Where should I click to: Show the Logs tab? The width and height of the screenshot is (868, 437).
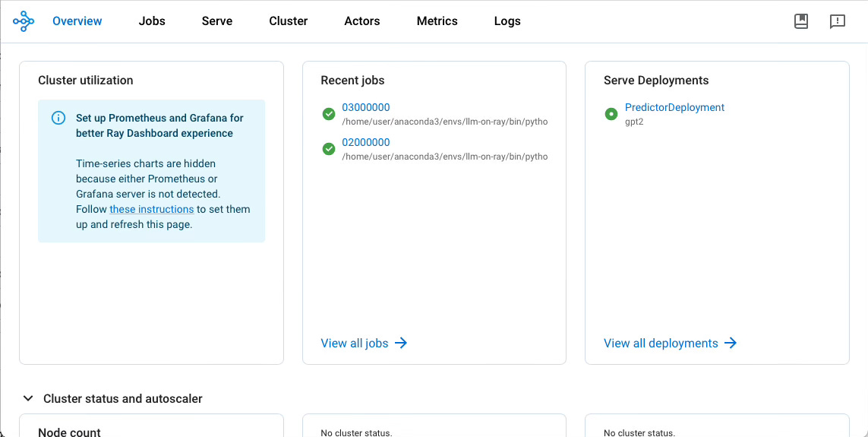point(507,21)
